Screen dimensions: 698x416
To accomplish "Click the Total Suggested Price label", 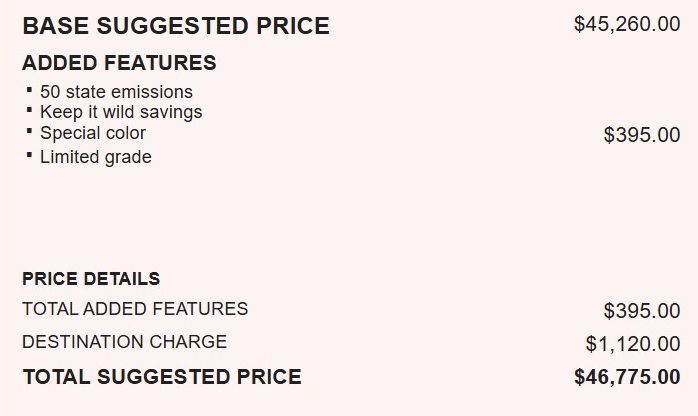I will click(161, 377).
